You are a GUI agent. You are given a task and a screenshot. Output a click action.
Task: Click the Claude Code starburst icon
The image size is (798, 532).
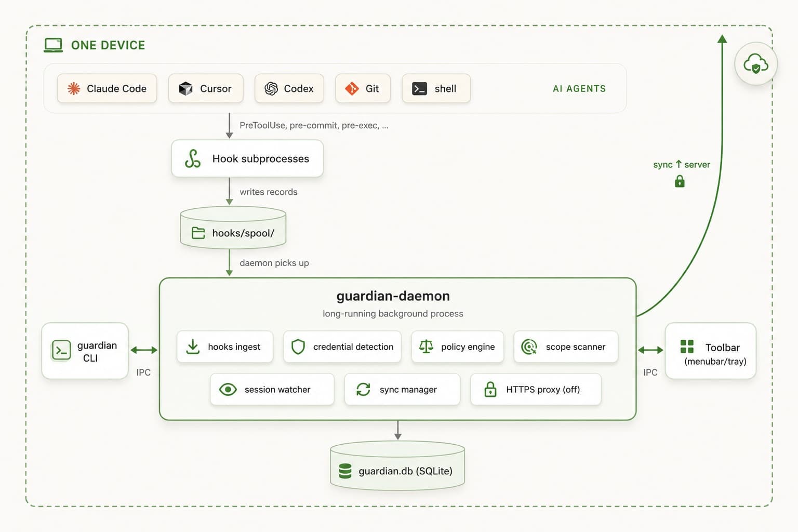pos(74,89)
